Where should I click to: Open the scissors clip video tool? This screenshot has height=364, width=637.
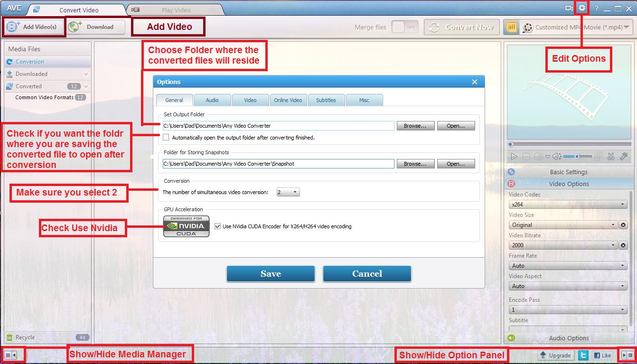(x=611, y=156)
